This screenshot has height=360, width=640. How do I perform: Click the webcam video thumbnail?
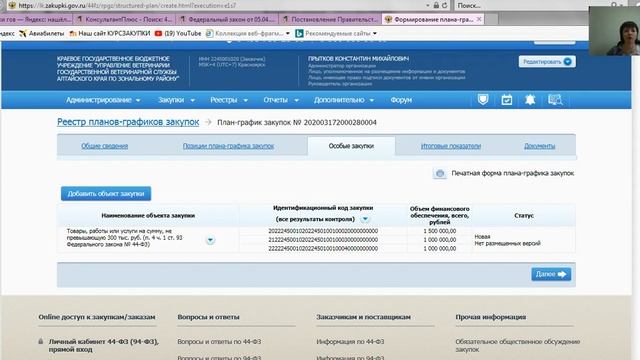614,31
